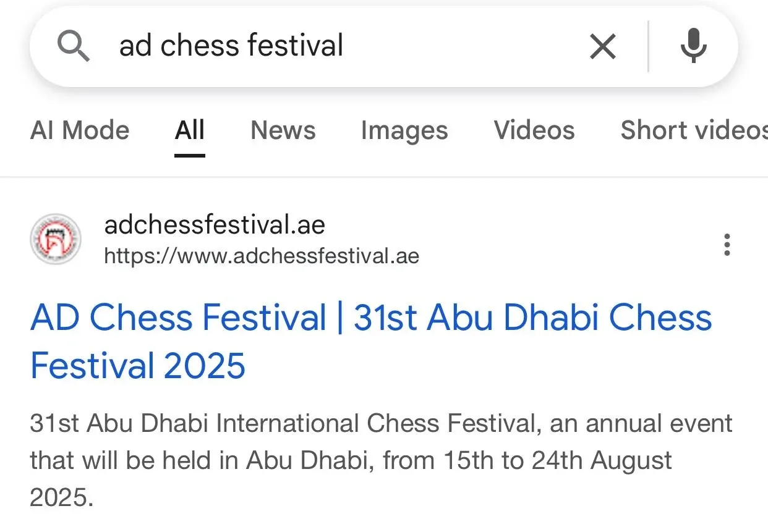Start voice search with the microphone
Image resolution: width=768 pixels, height=532 pixels.
pyautogui.click(x=693, y=46)
